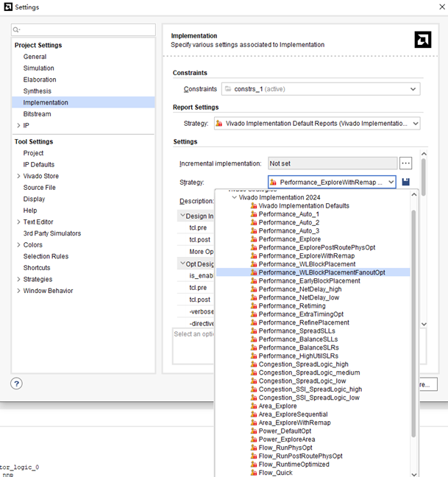Select General in Project Settings
Viewport: 448px width, 477px height.
point(35,57)
